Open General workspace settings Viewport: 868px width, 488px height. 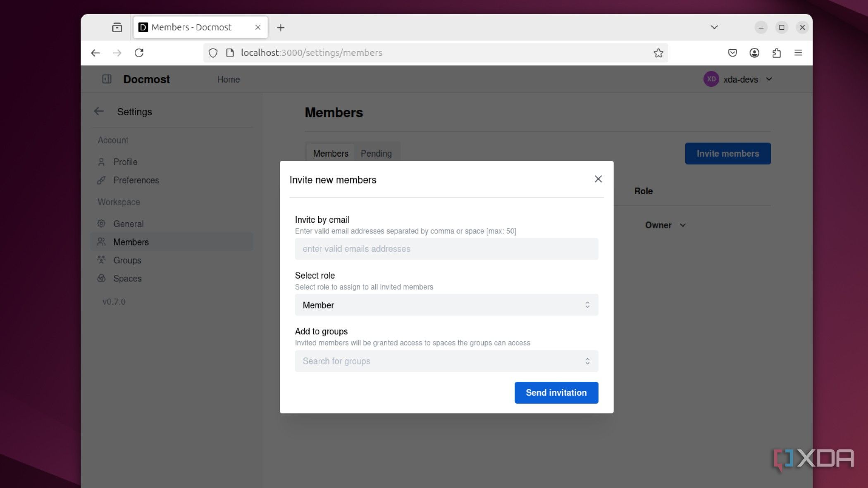[x=172, y=224]
